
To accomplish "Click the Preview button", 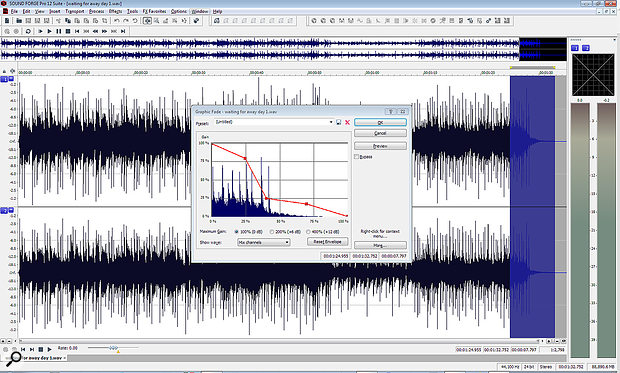I will pos(380,146).
